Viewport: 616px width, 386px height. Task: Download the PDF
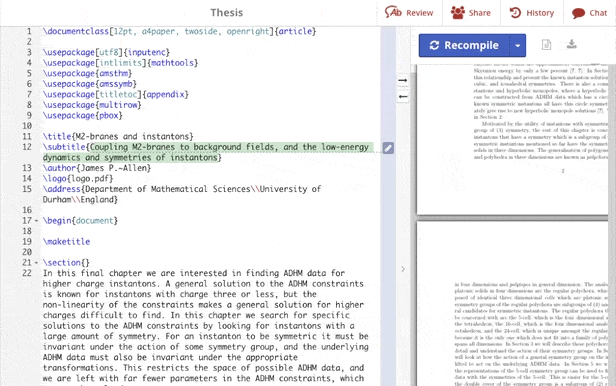tap(572, 44)
